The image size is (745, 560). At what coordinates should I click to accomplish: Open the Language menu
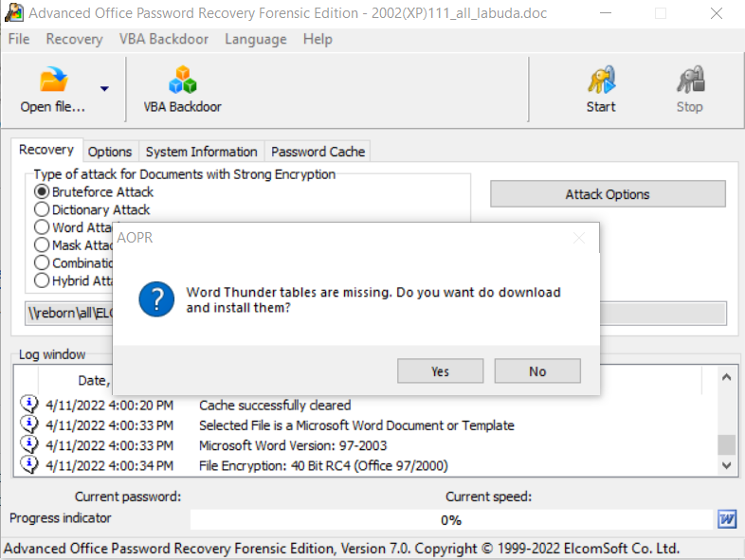(256, 39)
